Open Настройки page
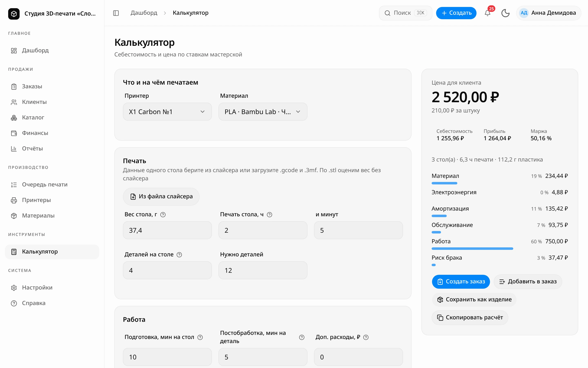 tap(52, 288)
